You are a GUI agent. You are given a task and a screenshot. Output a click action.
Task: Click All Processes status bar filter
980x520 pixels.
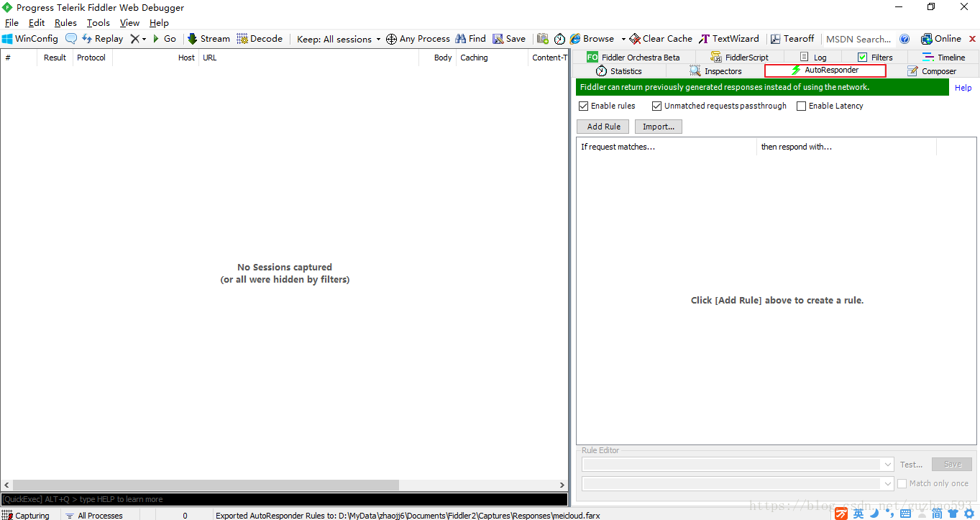93,515
